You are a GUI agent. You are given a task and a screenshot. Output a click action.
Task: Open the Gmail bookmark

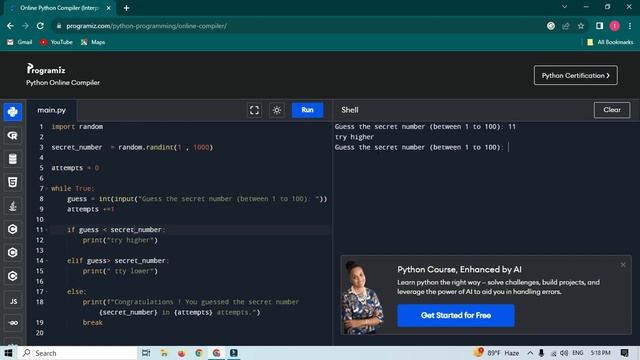click(x=20, y=42)
